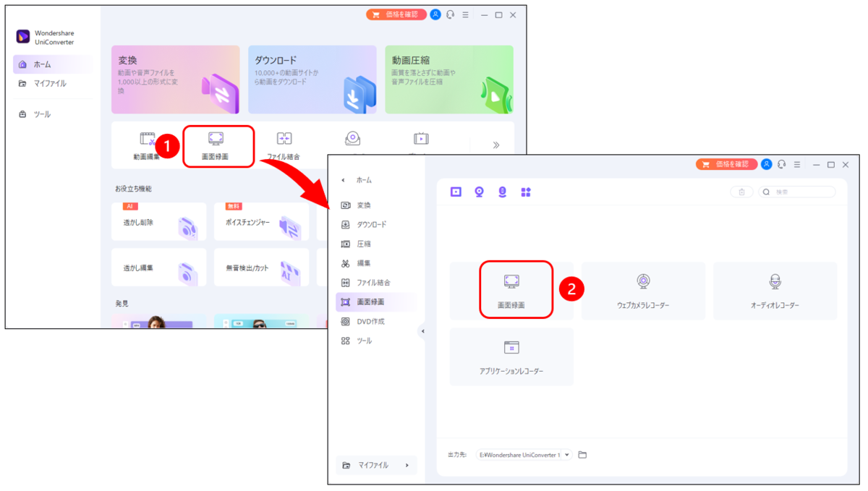Image resolution: width=868 pixels, height=491 pixels.
Task: Click 価格を確認 in the home window title bar
Action: 396,14
